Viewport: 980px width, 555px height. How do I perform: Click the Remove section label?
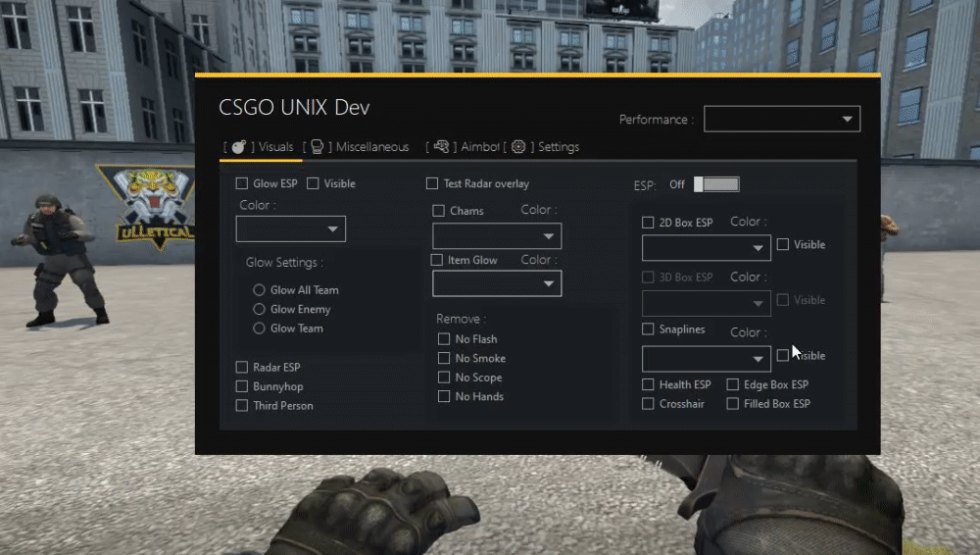click(x=462, y=319)
